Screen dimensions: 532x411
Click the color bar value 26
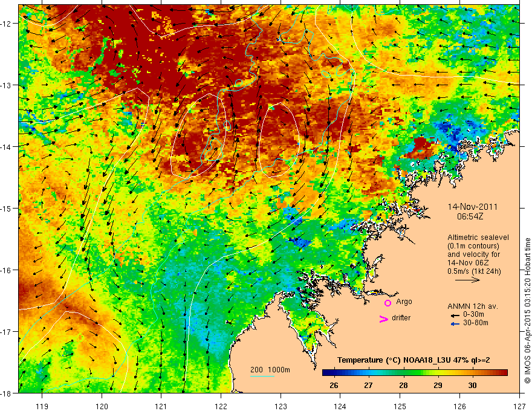334,385
